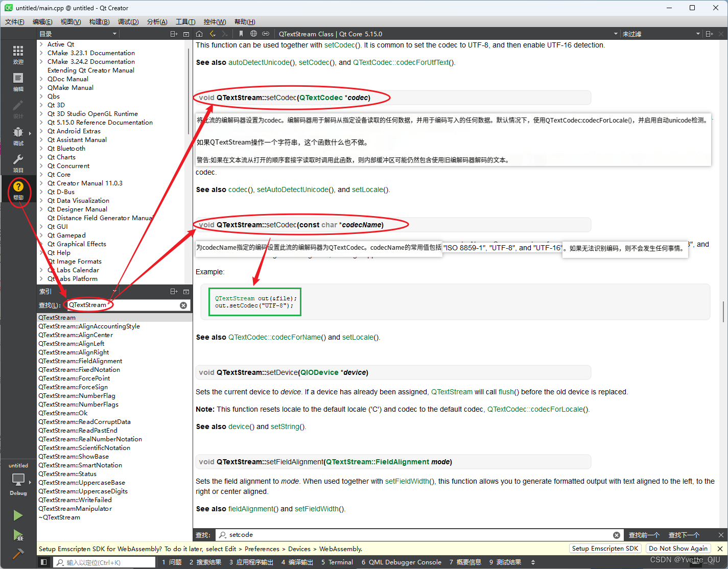Open the untitled Debug kit selector

(18, 479)
